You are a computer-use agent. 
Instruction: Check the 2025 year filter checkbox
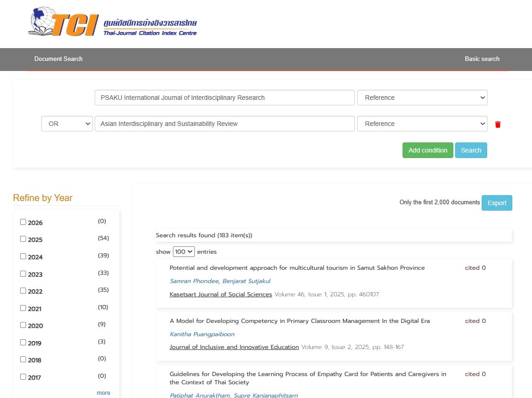[x=23, y=239]
